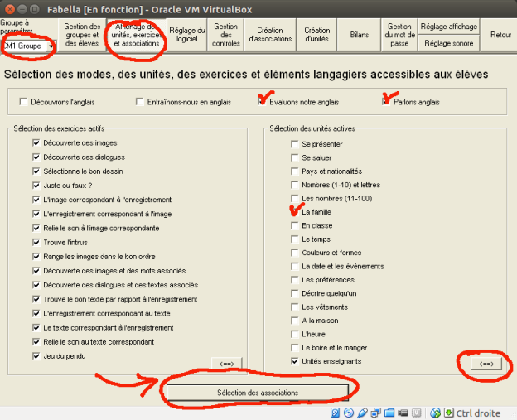
Task: Click the keyboard capture green arrow icon
Action: (x=449, y=413)
